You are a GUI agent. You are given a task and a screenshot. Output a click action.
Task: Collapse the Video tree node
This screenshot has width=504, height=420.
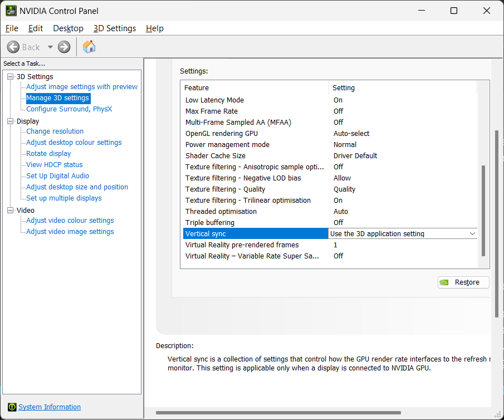pos(10,211)
